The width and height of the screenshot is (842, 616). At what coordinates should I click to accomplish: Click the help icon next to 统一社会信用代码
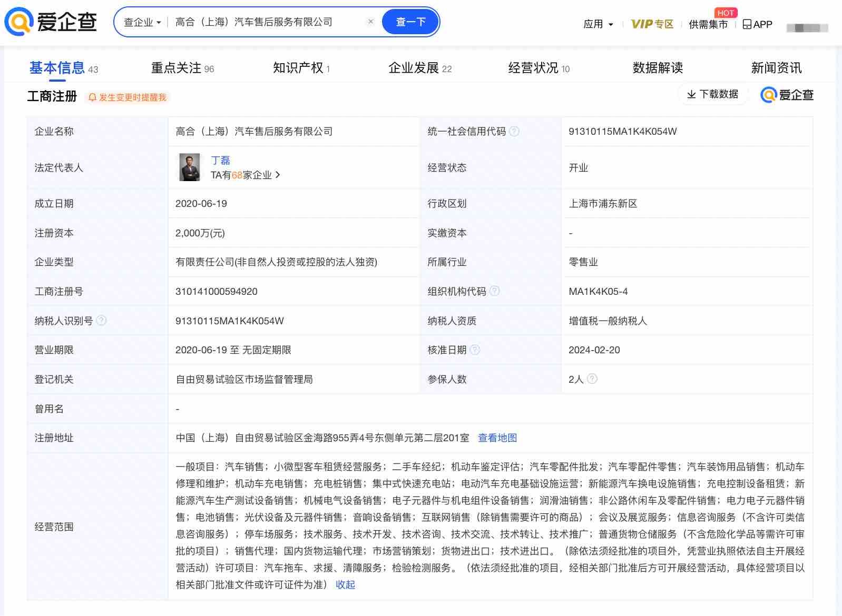point(514,131)
